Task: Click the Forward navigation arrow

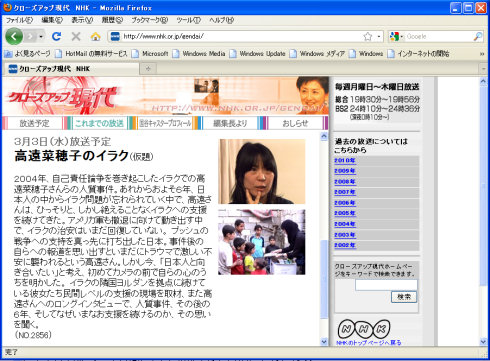Action: (x=30, y=36)
